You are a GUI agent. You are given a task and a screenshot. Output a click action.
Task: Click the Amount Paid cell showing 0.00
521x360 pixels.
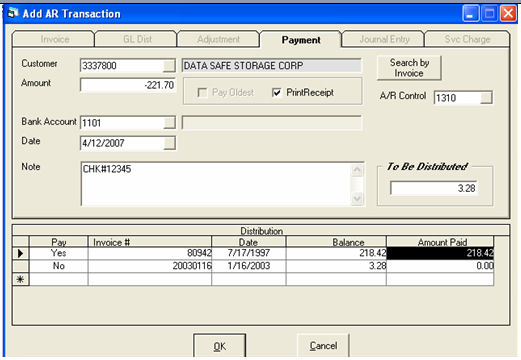440,266
